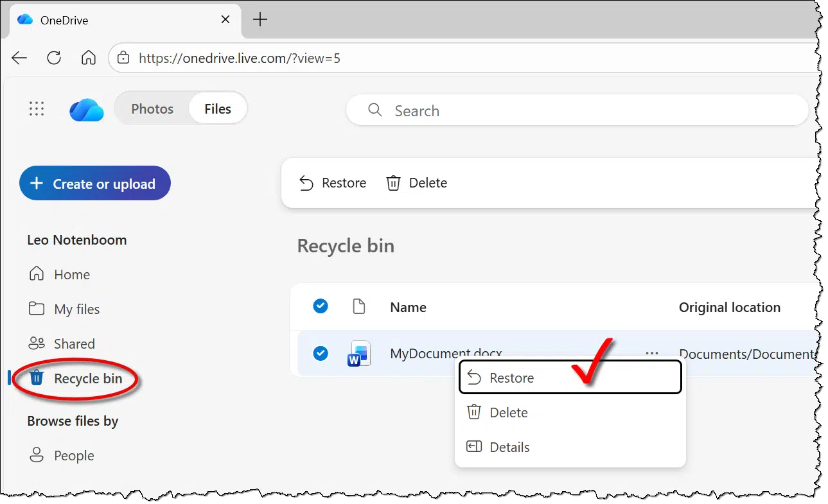Open a new browser tab
The width and height of the screenshot is (828, 504).
click(260, 20)
